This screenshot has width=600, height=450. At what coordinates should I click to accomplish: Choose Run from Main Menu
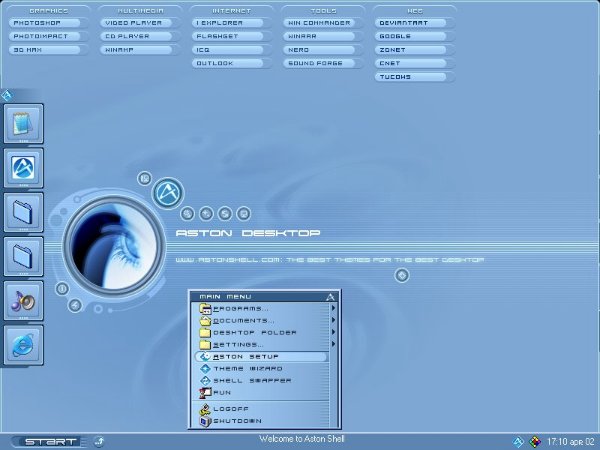pyautogui.click(x=263, y=393)
